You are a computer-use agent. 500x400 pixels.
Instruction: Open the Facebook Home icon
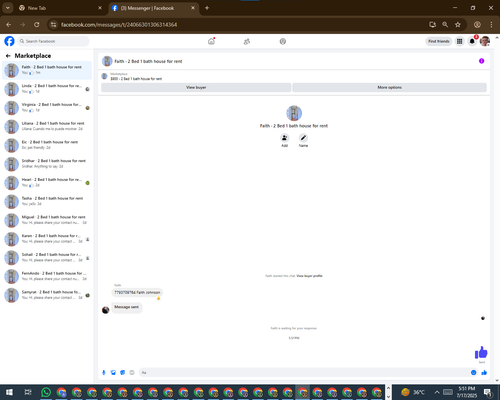point(211,41)
